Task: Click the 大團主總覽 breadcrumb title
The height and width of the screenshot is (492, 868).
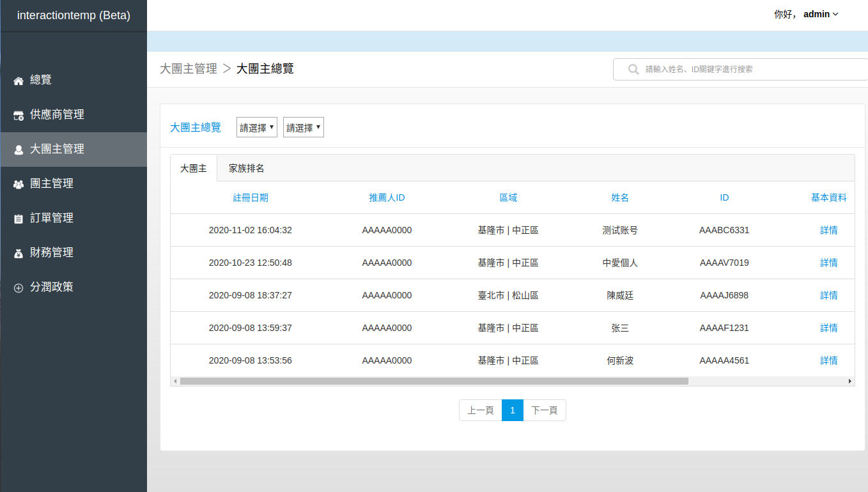Action: pos(265,68)
